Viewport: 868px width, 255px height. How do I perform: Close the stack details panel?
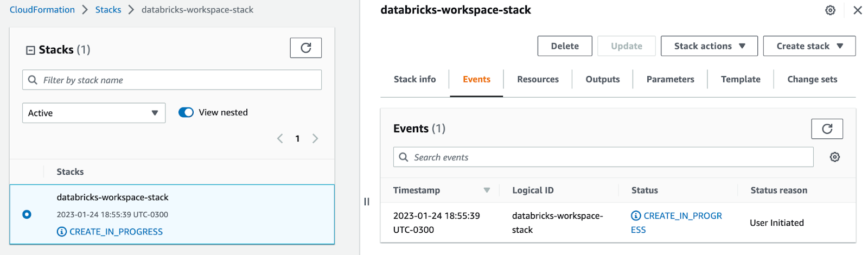858,10
